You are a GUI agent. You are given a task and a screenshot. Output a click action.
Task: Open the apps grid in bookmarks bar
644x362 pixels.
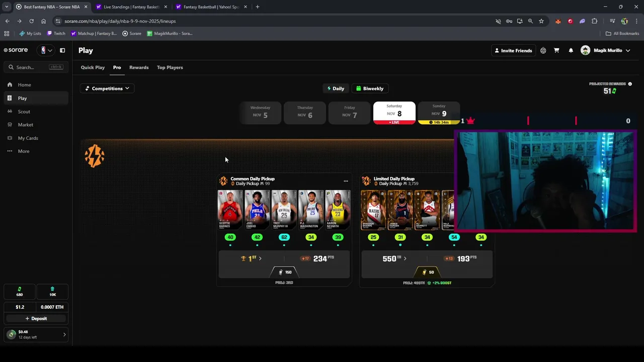click(7, 34)
